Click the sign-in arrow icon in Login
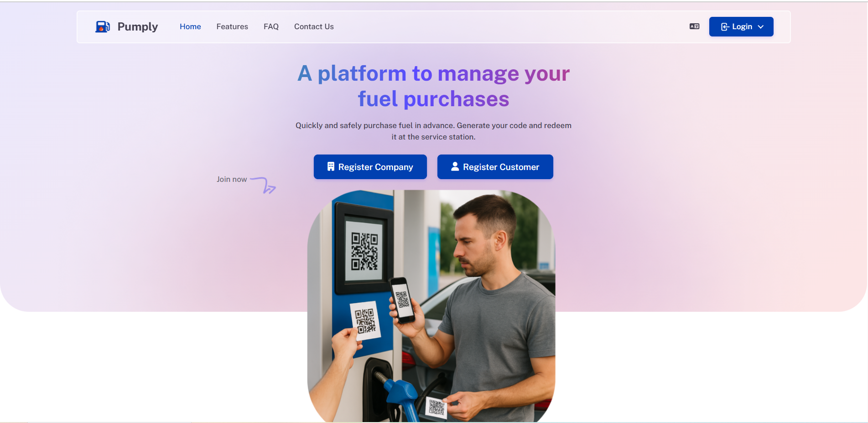 click(x=725, y=27)
